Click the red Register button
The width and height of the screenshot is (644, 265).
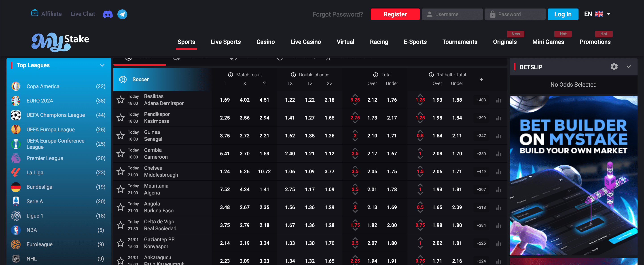point(395,14)
